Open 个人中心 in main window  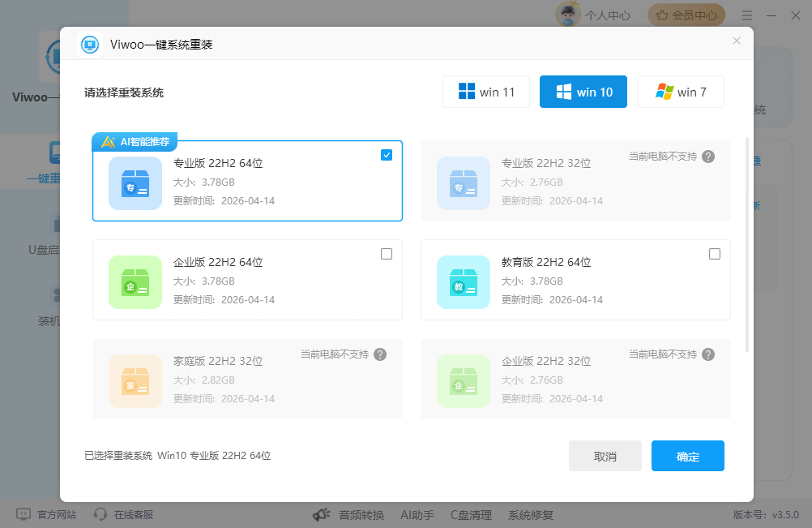click(608, 15)
